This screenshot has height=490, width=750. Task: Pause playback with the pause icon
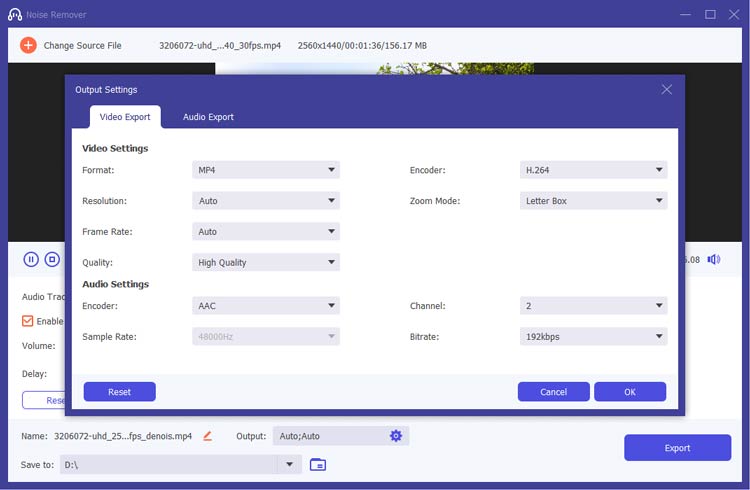pos(31,259)
